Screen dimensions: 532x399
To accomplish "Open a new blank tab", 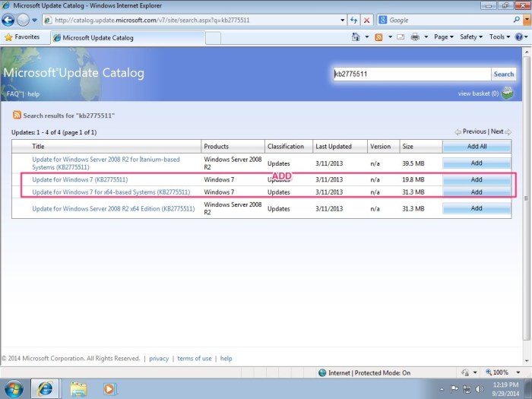I will click(213, 38).
